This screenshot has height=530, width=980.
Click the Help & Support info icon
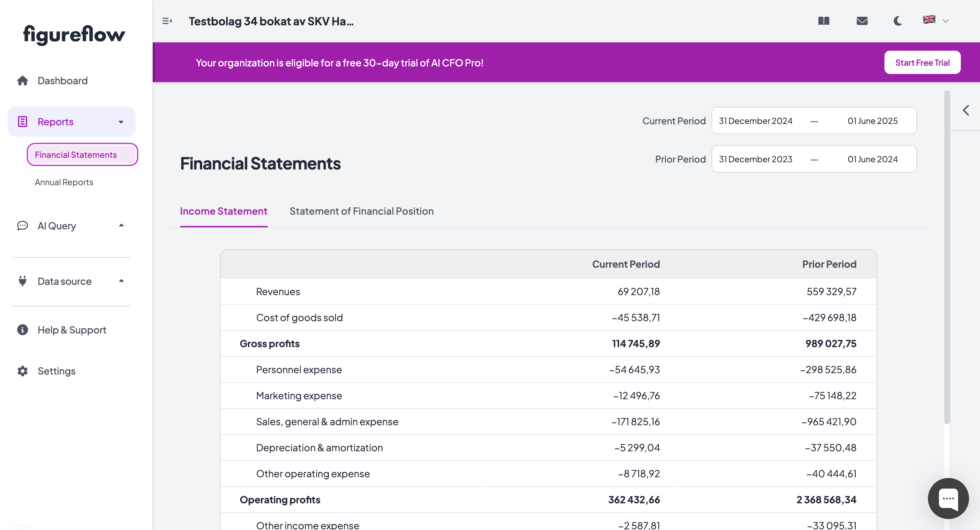(x=23, y=329)
